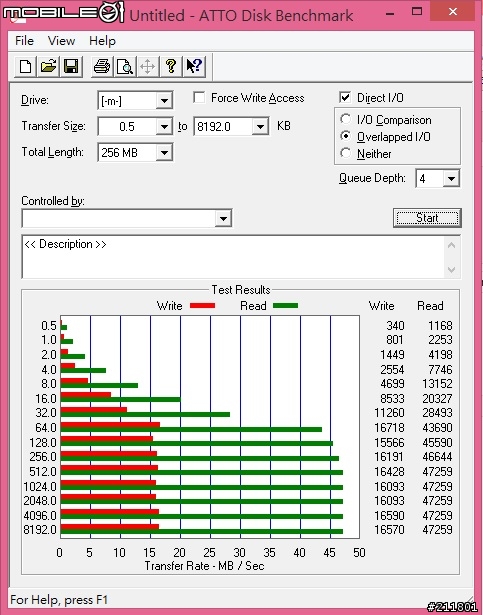
Task: Open Print Preview magnifier icon
Action: tap(125, 66)
